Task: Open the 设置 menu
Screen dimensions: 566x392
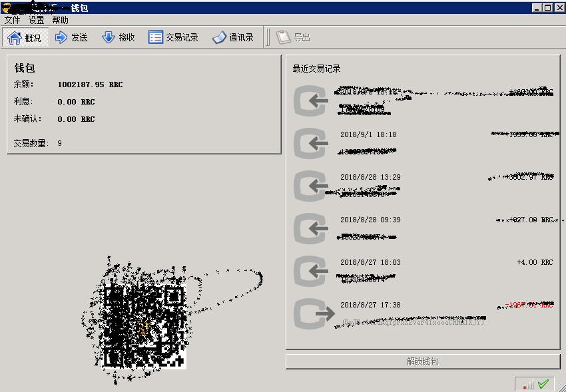Action: pos(36,20)
